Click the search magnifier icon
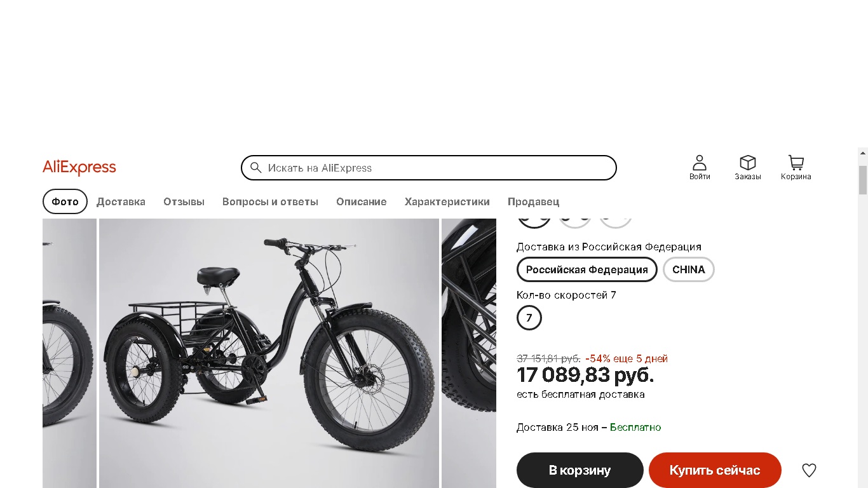The height and width of the screenshot is (488, 868). click(x=256, y=168)
